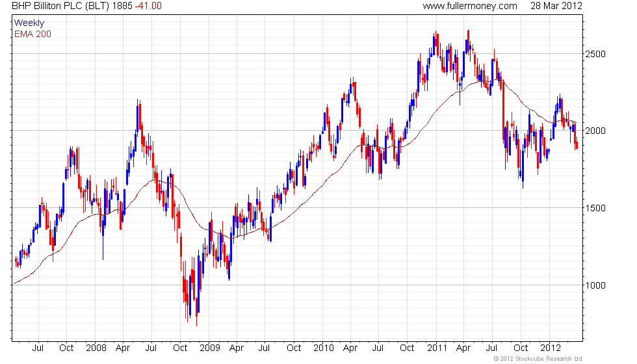Click the 2010 year label on time axis
Image resolution: width=637 pixels, height=364 pixels.
324,348
